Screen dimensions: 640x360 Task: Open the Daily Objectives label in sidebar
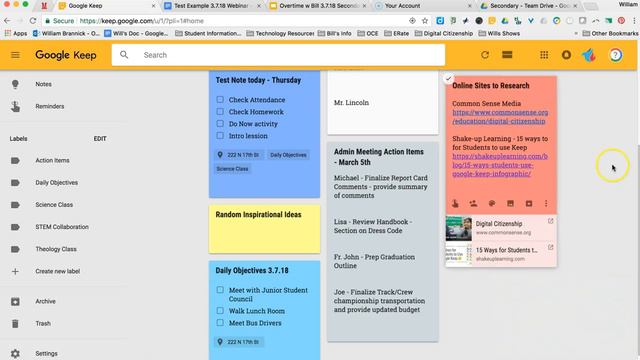pyautogui.click(x=56, y=182)
